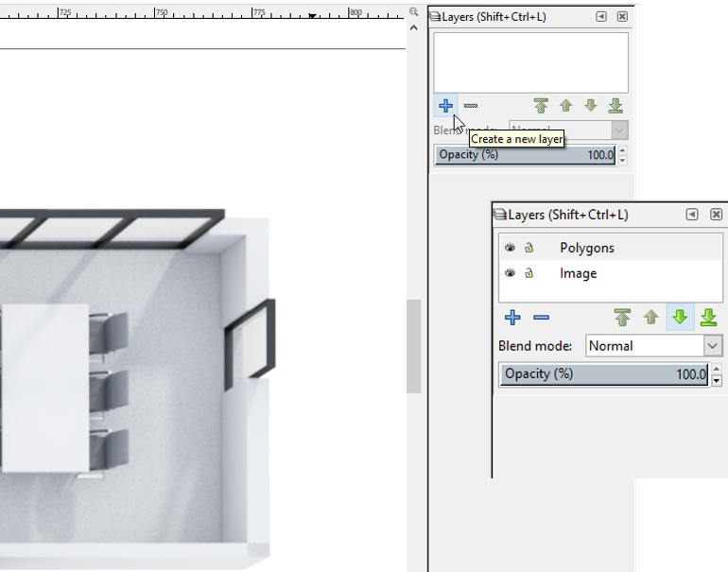The width and height of the screenshot is (728, 572).
Task: Open the Blend mode Normal dropdown
Action: coord(653,346)
